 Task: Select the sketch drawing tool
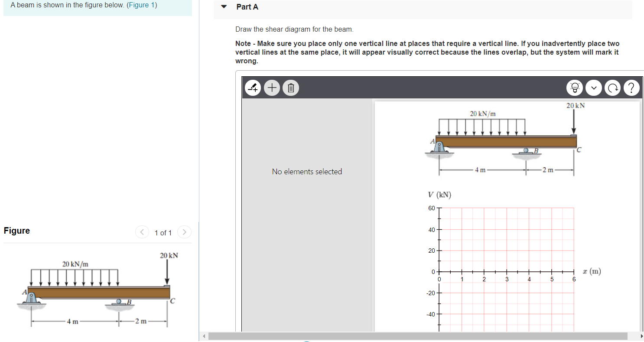click(x=253, y=88)
